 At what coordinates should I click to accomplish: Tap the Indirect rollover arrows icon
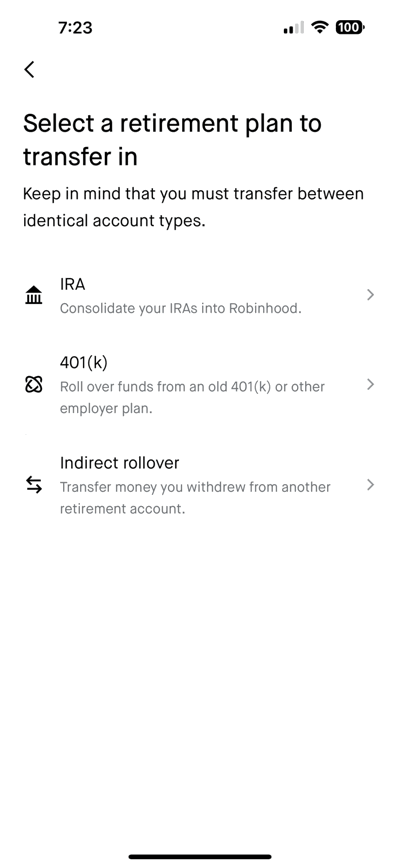pyautogui.click(x=34, y=485)
